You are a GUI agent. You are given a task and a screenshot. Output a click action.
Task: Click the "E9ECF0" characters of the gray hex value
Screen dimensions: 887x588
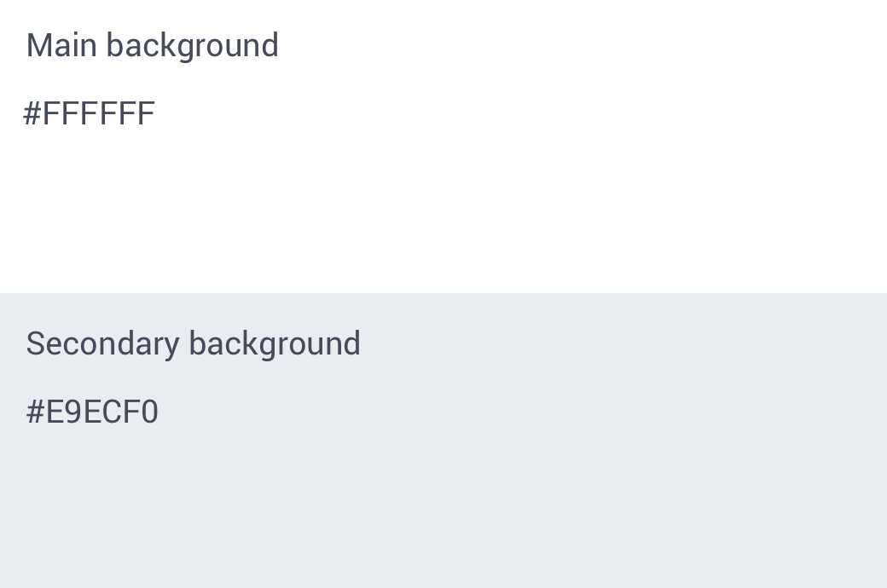101,412
